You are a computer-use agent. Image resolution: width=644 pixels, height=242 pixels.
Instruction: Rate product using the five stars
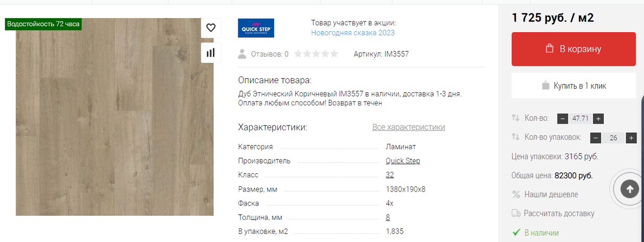click(x=316, y=54)
